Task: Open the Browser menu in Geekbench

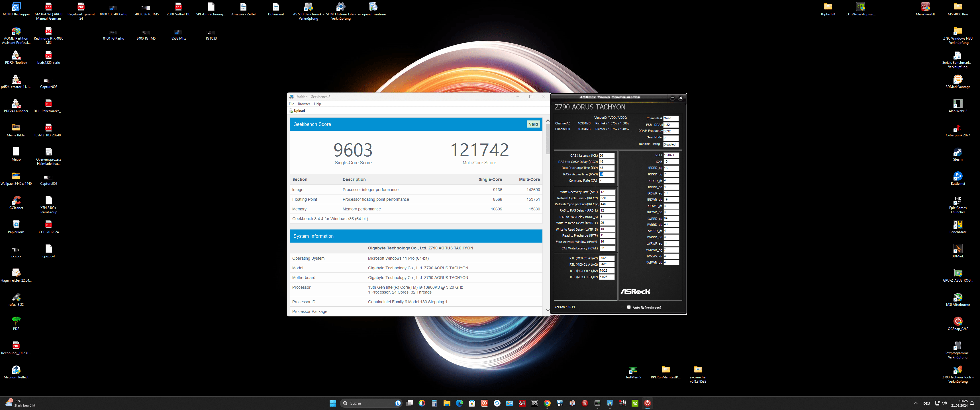Action: click(x=304, y=104)
